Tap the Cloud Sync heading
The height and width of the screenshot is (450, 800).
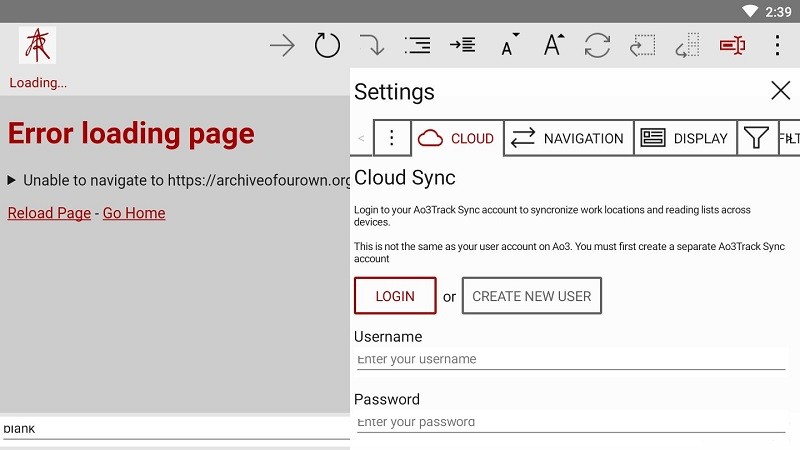click(405, 178)
